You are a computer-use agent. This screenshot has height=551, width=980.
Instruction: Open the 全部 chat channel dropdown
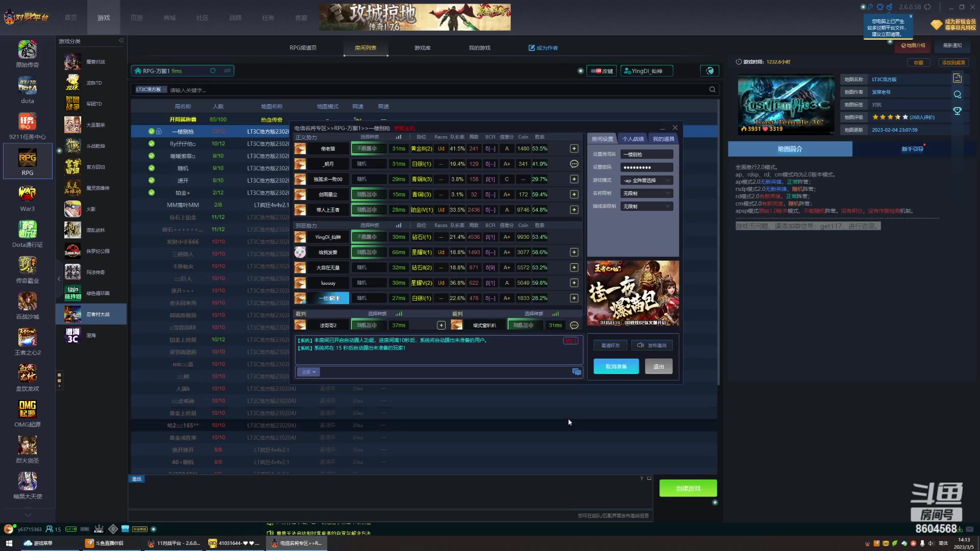[x=309, y=372]
